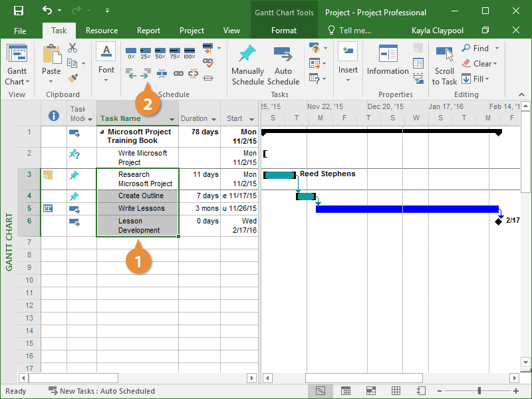Image resolution: width=532 pixels, height=399 pixels.
Task: Collapse the Microsoft Project Training Book summary task
Action: pyautogui.click(x=102, y=132)
